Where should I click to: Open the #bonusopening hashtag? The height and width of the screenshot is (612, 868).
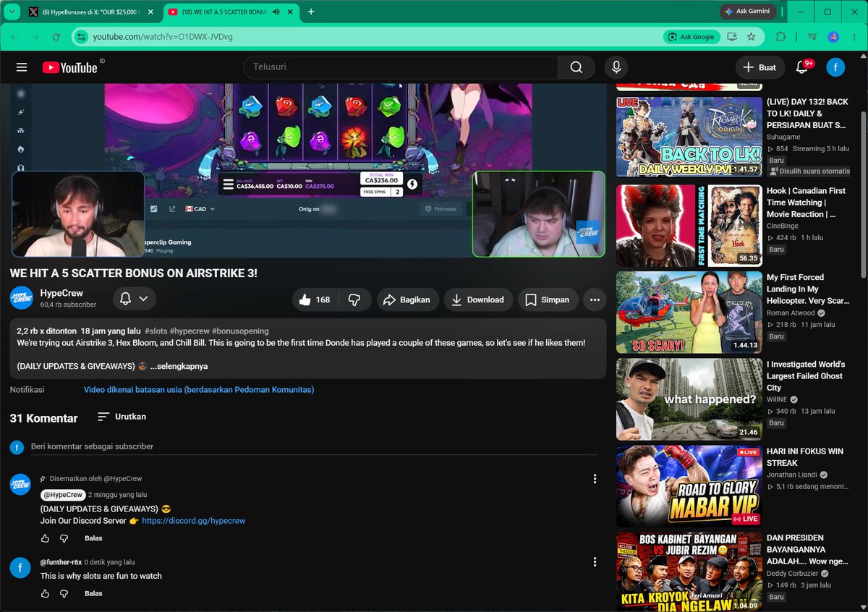click(240, 330)
